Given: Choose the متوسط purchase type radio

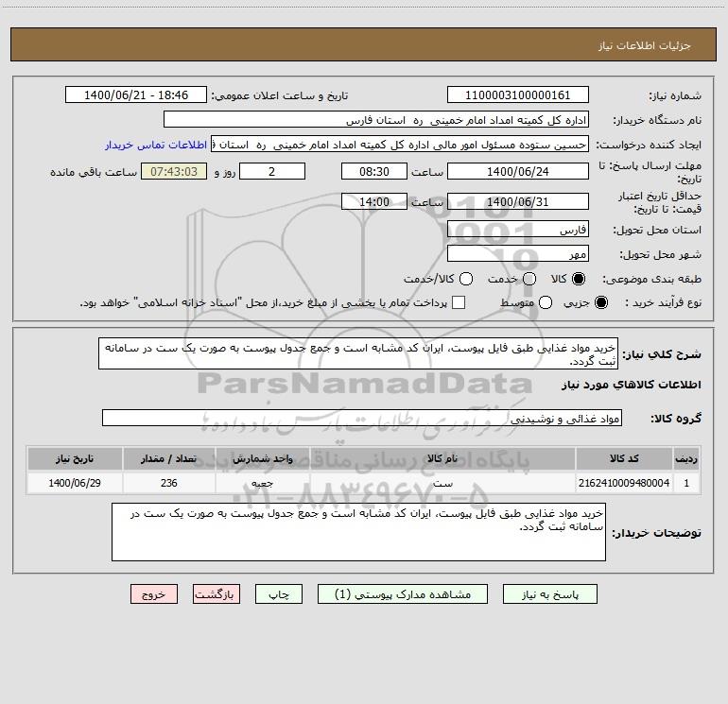Looking at the screenshot, I should 546,302.
